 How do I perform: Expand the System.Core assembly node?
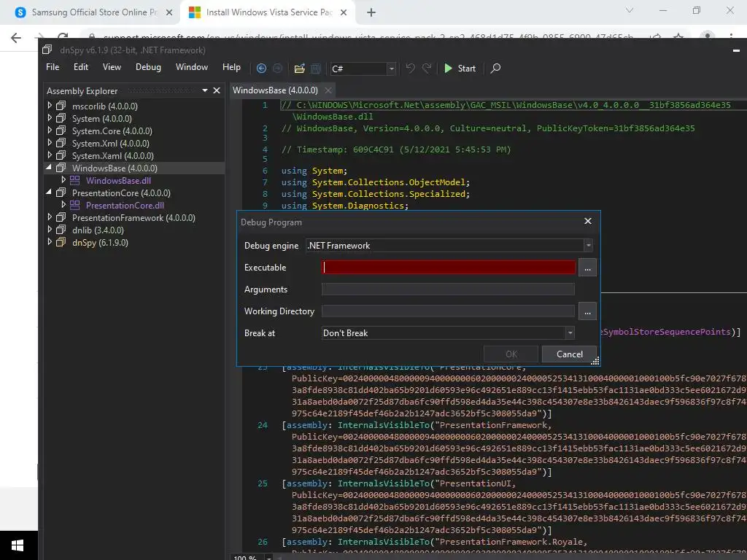pos(50,130)
